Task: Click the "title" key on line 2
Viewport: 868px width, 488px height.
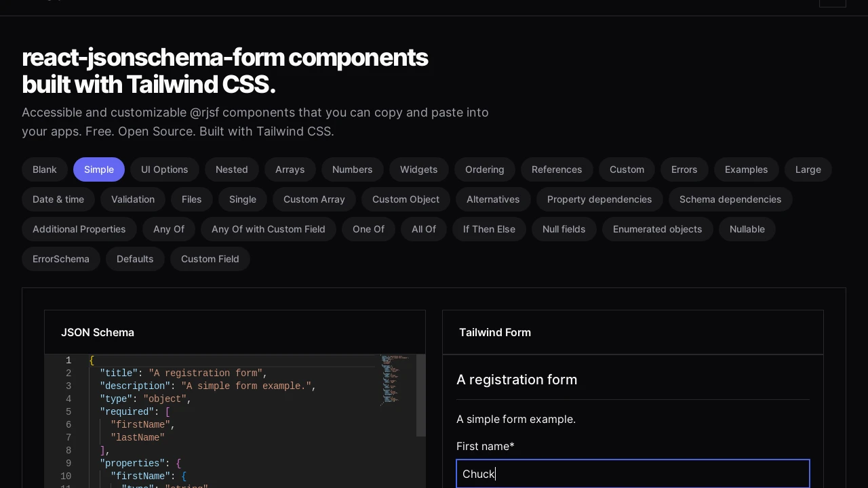Action: pyautogui.click(x=119, y=373)
